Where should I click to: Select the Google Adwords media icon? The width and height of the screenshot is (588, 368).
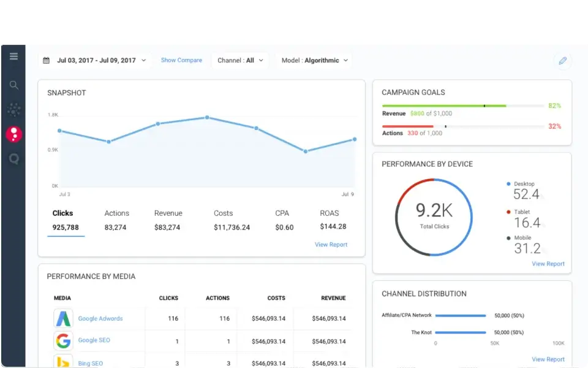[63, 318]
